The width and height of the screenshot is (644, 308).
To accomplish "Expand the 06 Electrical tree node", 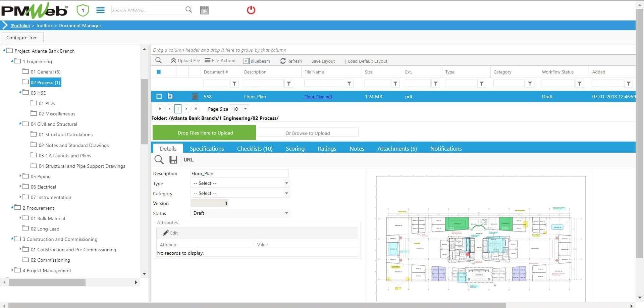I will point(20,186).
